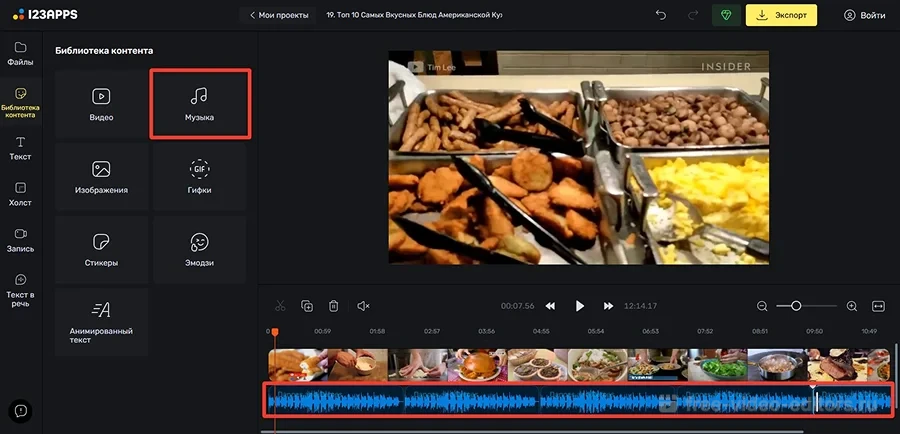Choose the Изображения content tile
The height and width of the screenshot is (434, 900).
(x=102, y=177)
